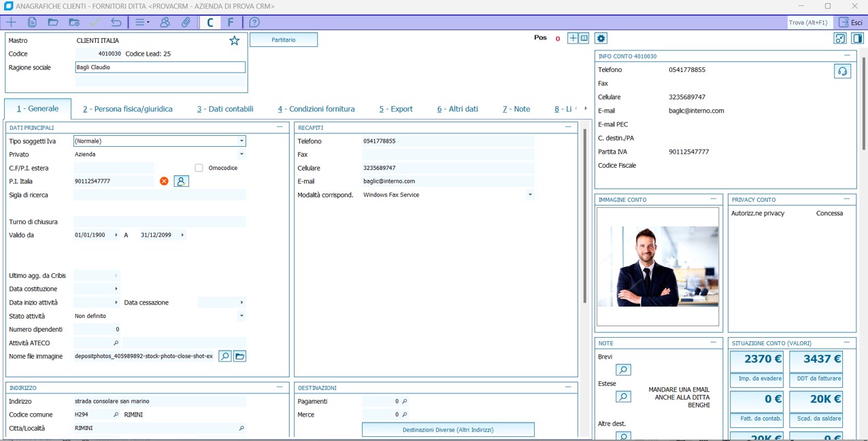
Task: Open attachments with the paperclip icon
Action: pos(186,22)
